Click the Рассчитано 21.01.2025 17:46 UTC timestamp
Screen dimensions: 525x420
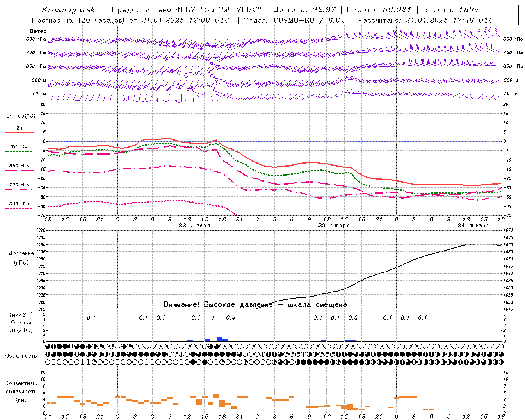click(426, 20)
